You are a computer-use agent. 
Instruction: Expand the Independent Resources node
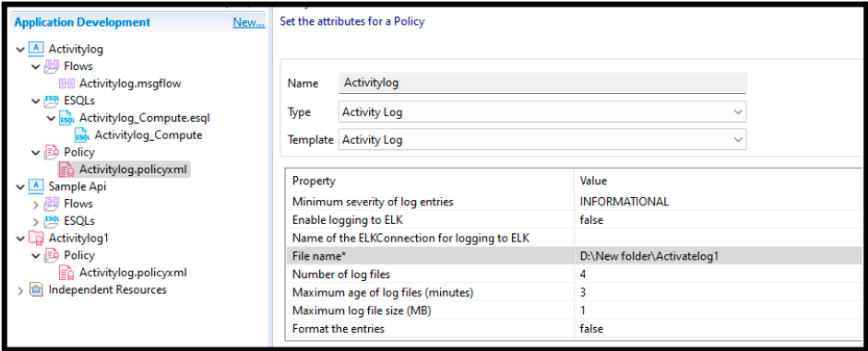20,289
